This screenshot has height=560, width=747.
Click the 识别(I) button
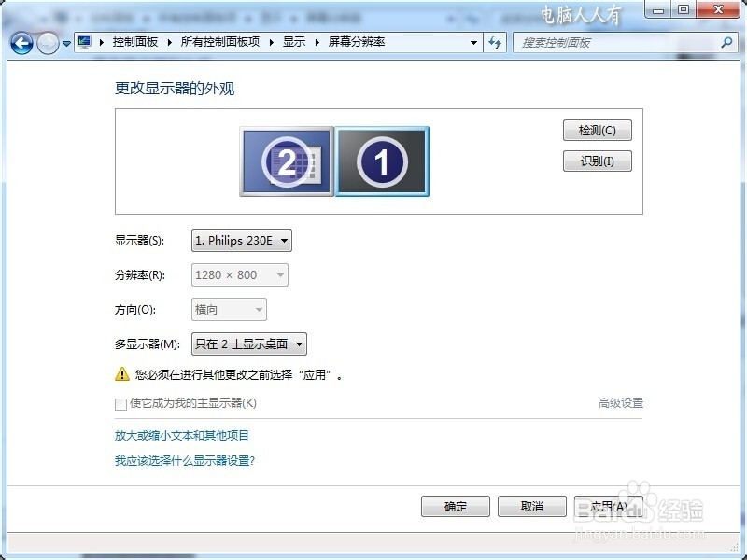(597, 161)
